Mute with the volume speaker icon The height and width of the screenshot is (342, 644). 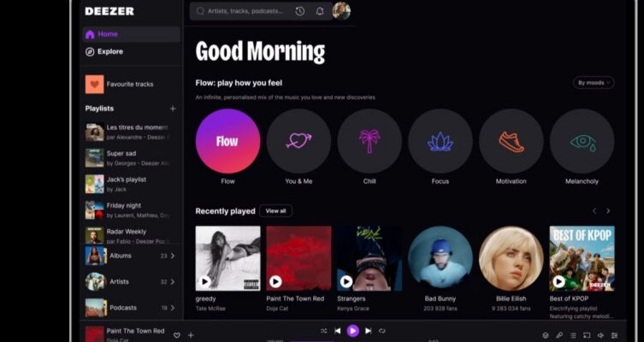click(x=600, y=335)
